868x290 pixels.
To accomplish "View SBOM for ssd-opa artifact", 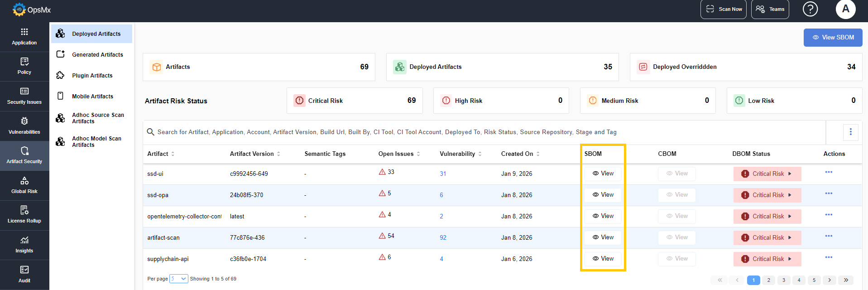I will [603, 195].
